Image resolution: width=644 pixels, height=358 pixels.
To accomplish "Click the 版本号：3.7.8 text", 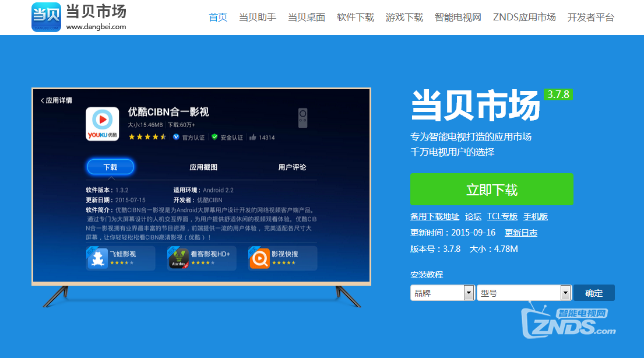I will (x=435, y=249).
